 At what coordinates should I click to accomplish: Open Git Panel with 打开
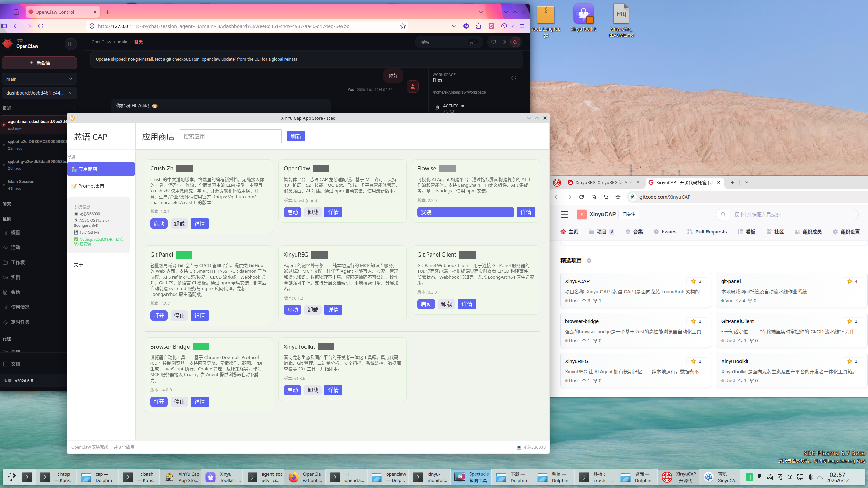pyautogui.click(x=159, y=316)
